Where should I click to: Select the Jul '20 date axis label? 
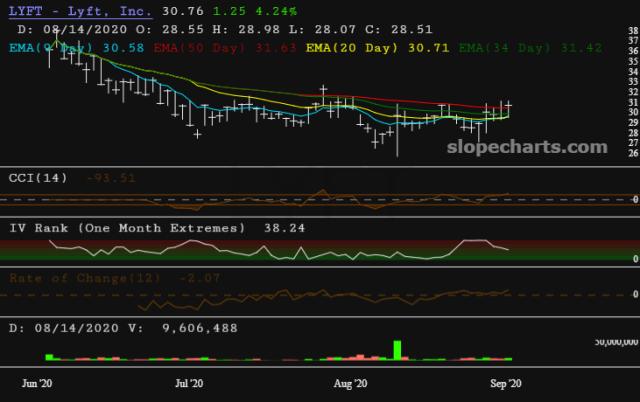pyautogui.click(x=189, y=383)
